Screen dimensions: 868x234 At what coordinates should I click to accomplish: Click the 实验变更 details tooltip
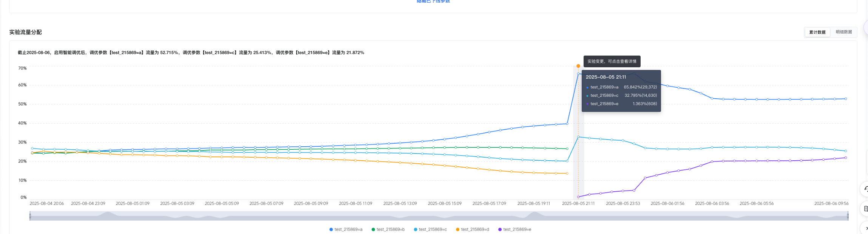click(612, 61)
